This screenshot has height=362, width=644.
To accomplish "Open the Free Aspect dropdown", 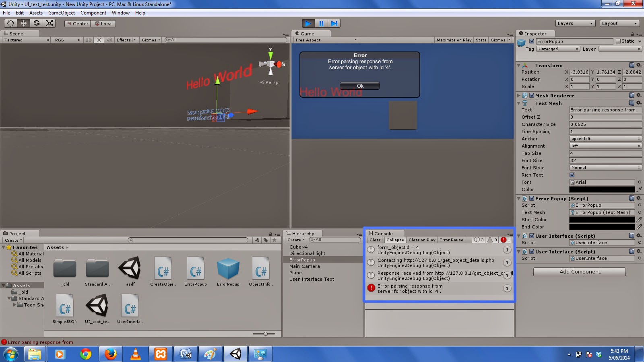I will click(x=326, y=40).
